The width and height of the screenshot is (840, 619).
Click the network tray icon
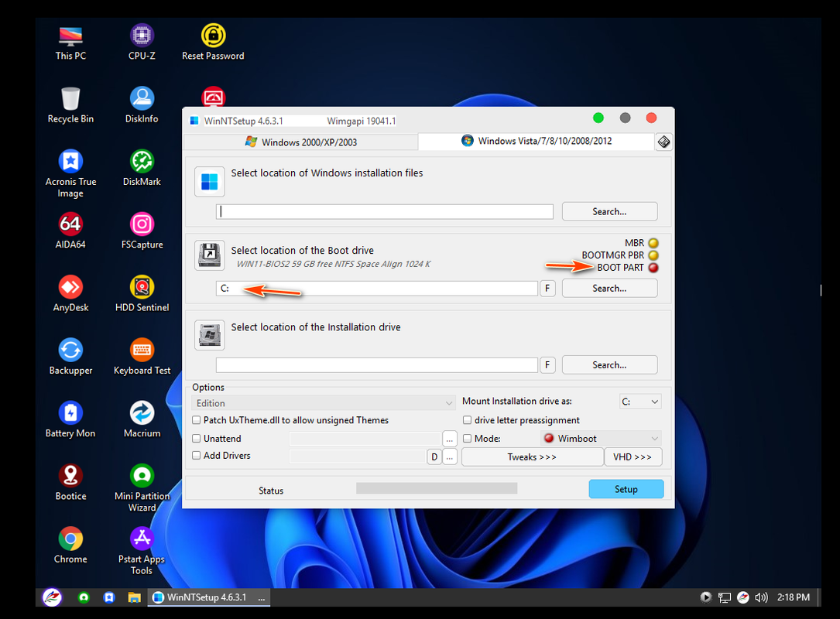pyautogui.click(x=725, y=597)
